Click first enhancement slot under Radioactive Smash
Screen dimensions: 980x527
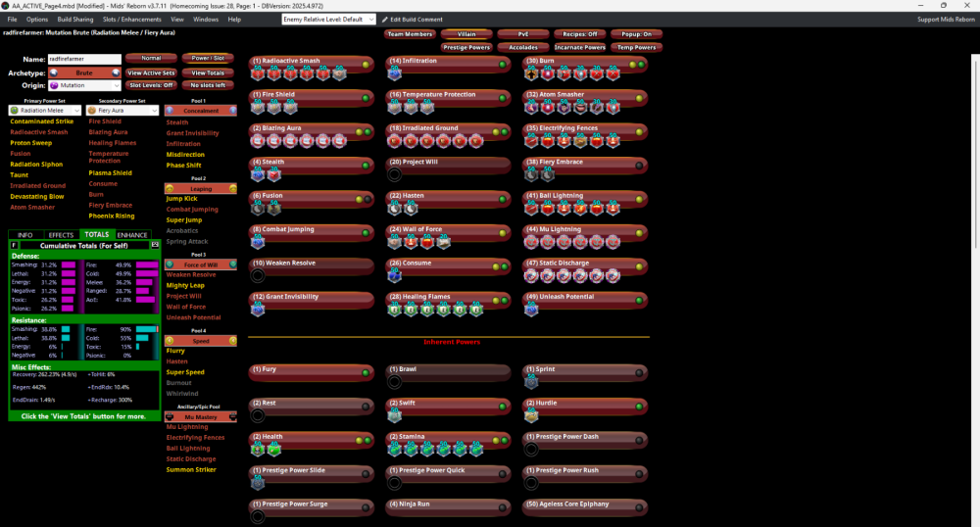coord(258,73)
